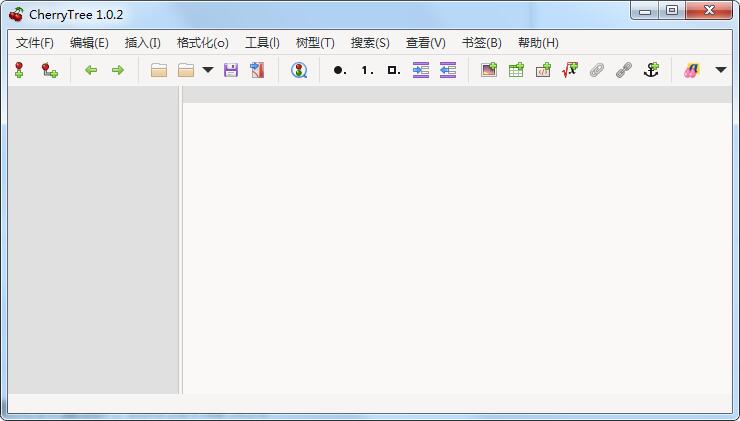The height and width of the screenshot is (421, 740).
Task: Toggle bulleted list formatting
Action: (340, 70)
